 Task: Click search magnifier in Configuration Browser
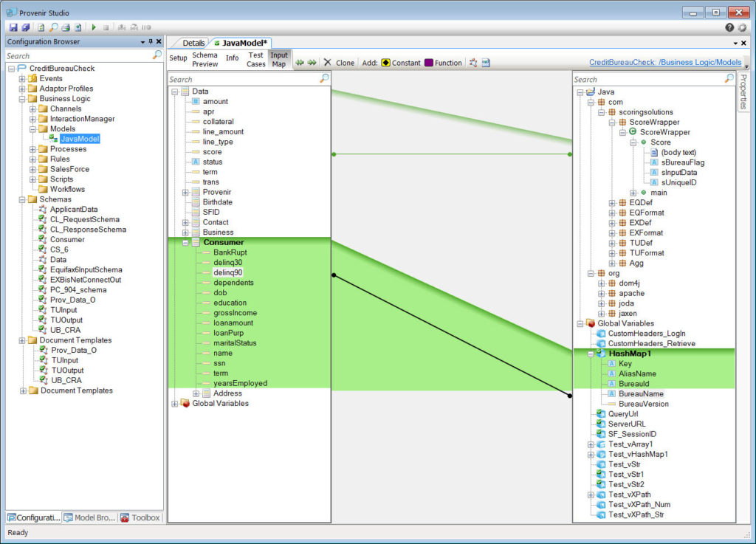click(x=157, y=55)
